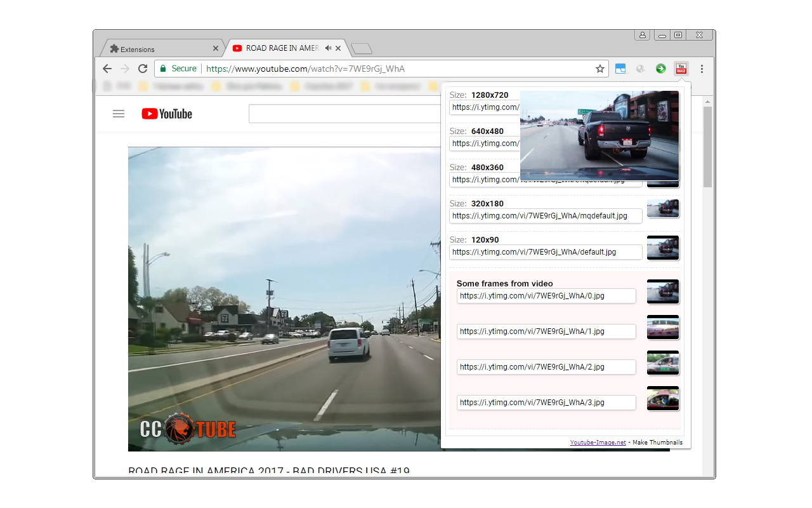812x508 pixels.
Task: Bookmark this page using the star icon
Action: click(599, 69)
